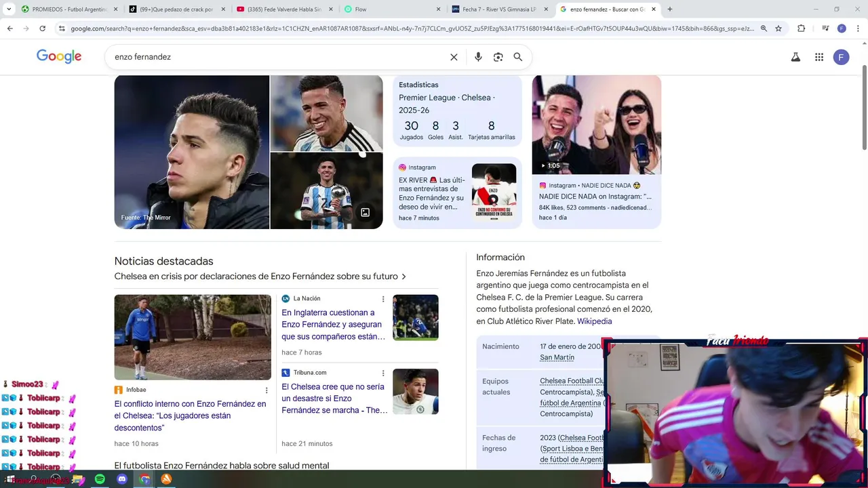The image size is (868, 488).
Task: Play the 1:05 Instagram video thumbnail
Action: (596, 124)
